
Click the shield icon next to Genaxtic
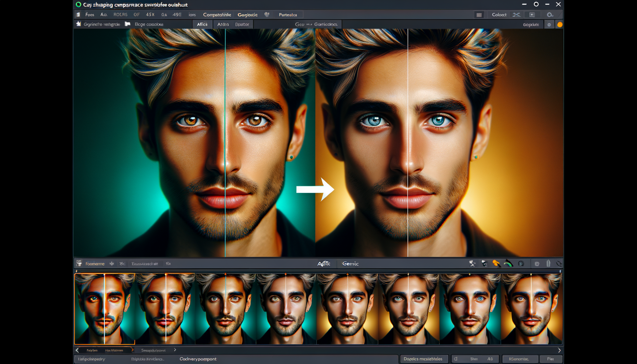pos(267,15)
